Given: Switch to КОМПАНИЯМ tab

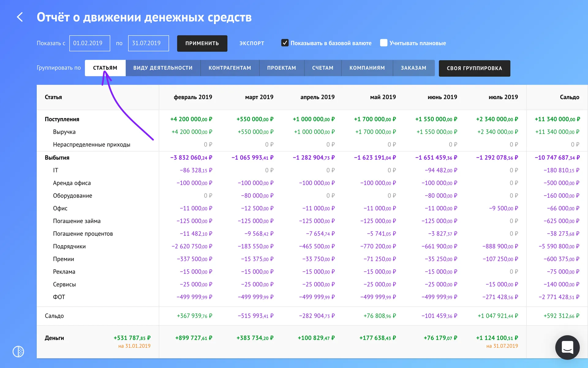Looking at the screenshot, I should [367, 68].
